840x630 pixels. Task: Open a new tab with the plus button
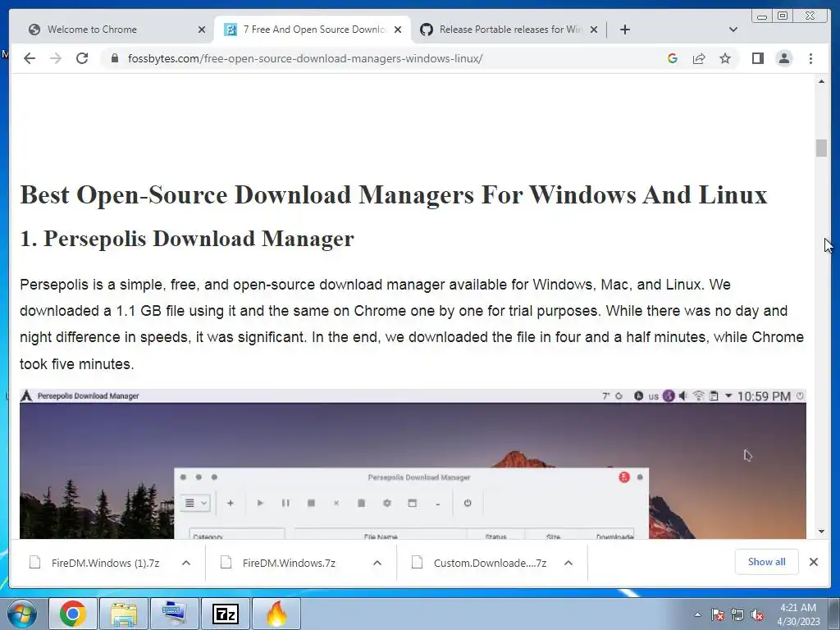[x=624, y=30]
